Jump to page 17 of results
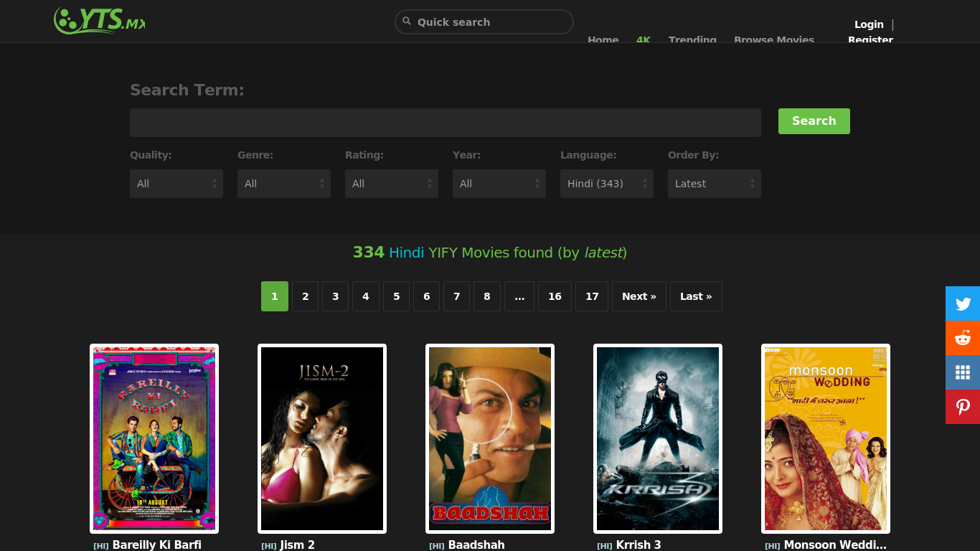Viewport: 980px width, 551px height. (592, 296)
